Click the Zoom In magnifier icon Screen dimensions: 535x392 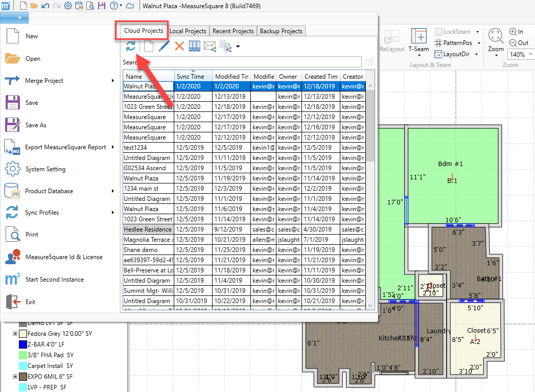coord(512,32)
